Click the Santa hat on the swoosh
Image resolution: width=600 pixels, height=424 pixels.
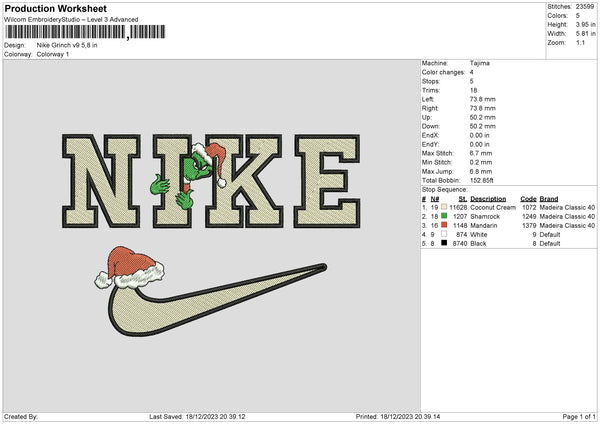[130, 268]
